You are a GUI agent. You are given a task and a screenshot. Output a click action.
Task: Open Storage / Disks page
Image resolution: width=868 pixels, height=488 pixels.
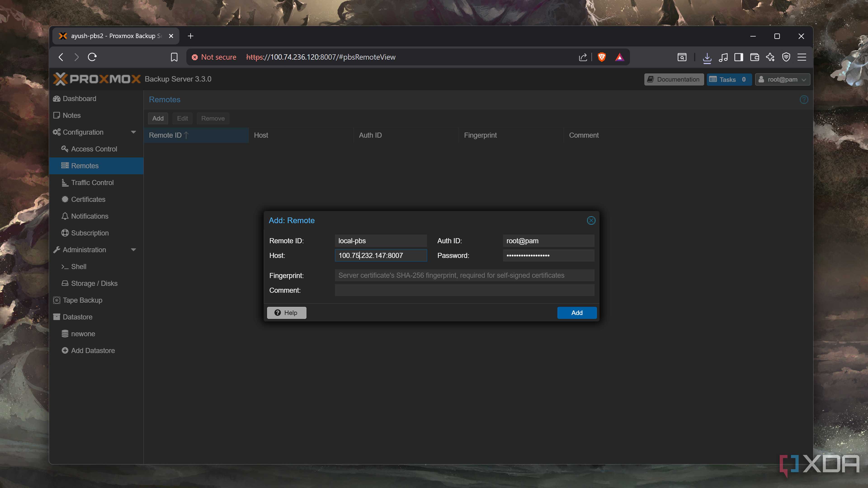[x=96, y=283]
